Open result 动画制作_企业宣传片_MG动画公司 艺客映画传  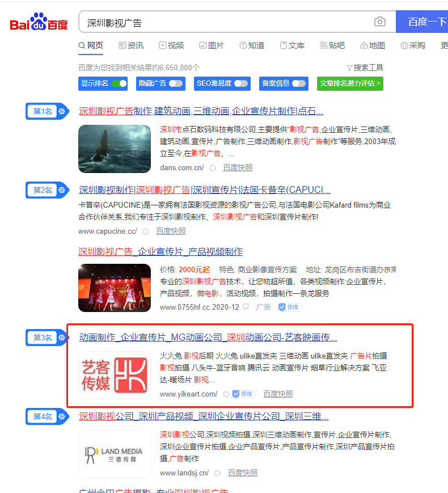[x=208, y=338]
